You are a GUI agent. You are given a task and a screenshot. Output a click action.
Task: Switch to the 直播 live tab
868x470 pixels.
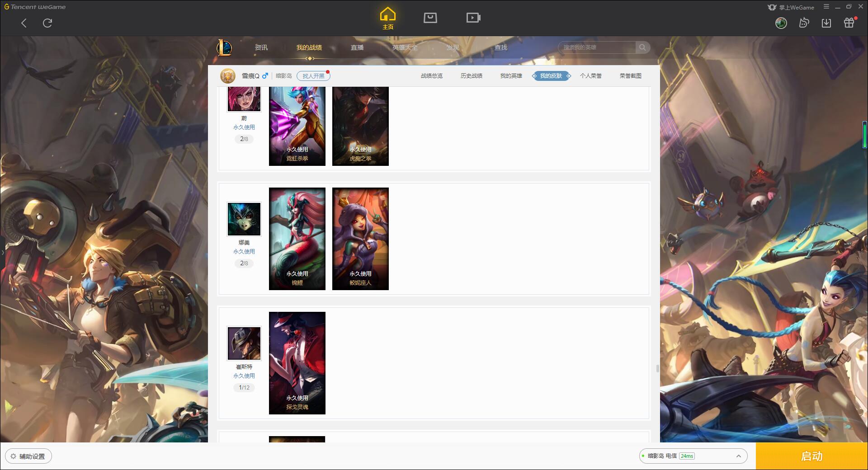pos(357,47)
